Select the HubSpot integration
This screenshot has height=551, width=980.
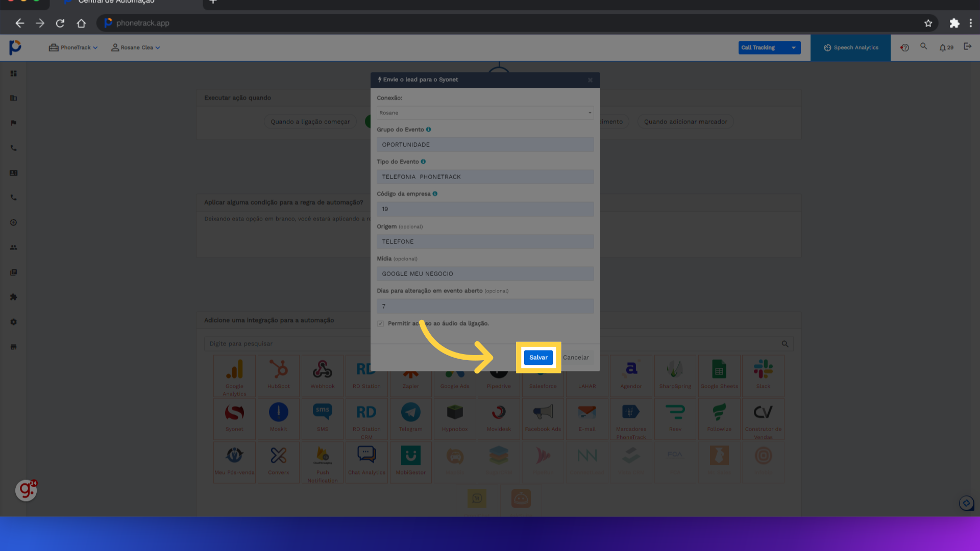coord(279,376)
